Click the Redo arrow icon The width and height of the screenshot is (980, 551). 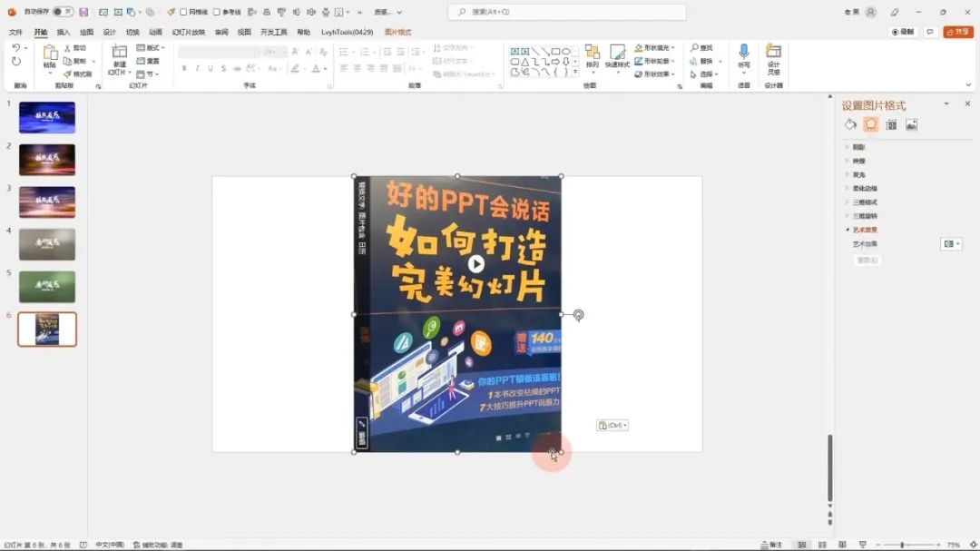[16, 62]
